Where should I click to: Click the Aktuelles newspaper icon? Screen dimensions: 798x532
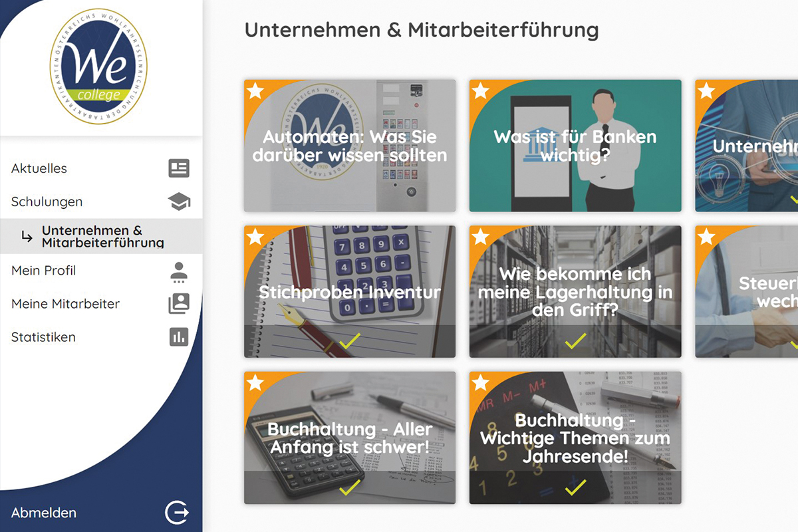coord(179,168)
